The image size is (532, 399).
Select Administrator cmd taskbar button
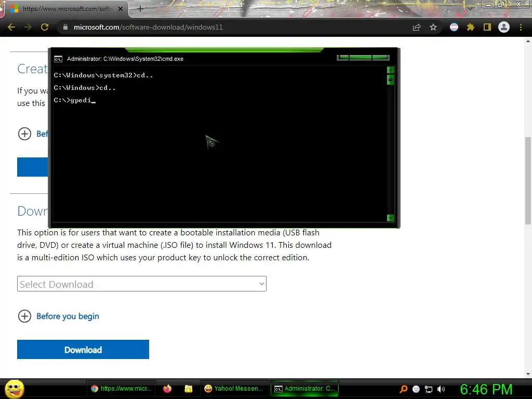coord(304,389)
